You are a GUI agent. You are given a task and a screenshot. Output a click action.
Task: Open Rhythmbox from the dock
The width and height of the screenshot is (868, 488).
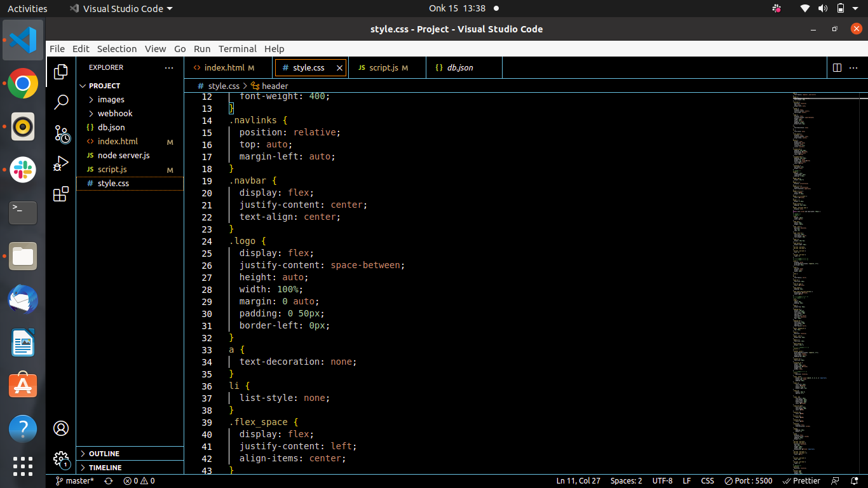tap(23, 126)
